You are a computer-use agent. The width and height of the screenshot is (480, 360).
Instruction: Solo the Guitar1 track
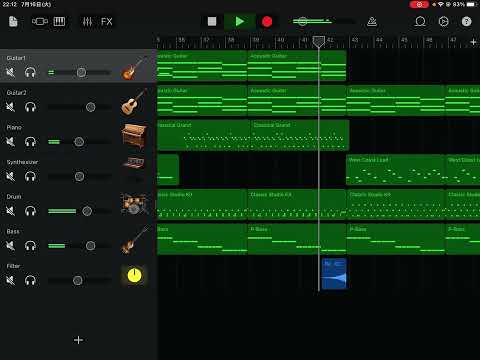[30, 72]
